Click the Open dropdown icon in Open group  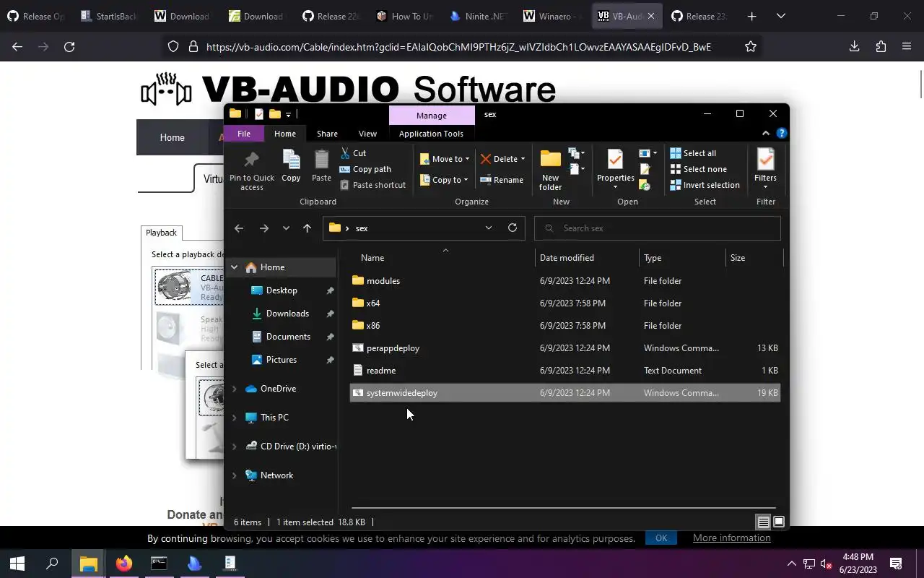(x=648, y=153)
